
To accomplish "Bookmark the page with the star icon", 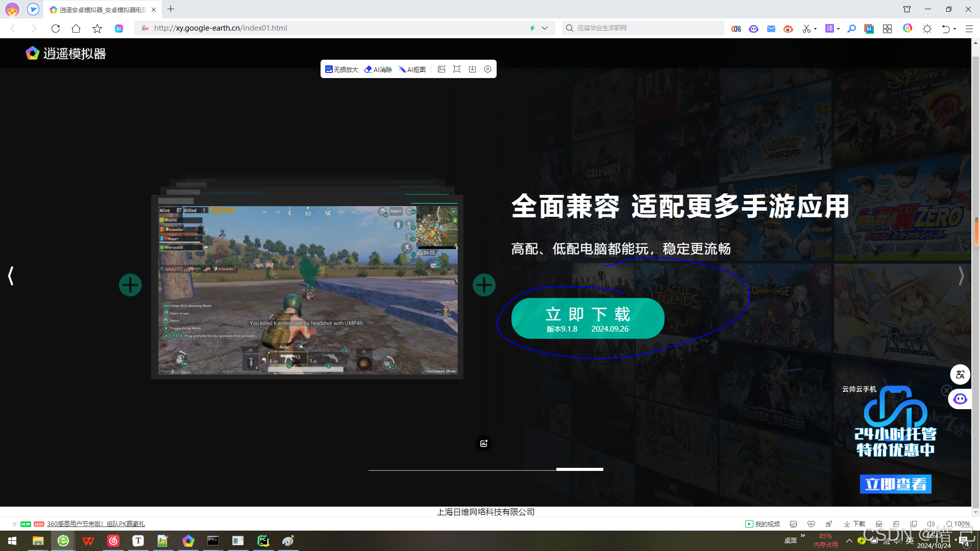I will click(97, 29).
